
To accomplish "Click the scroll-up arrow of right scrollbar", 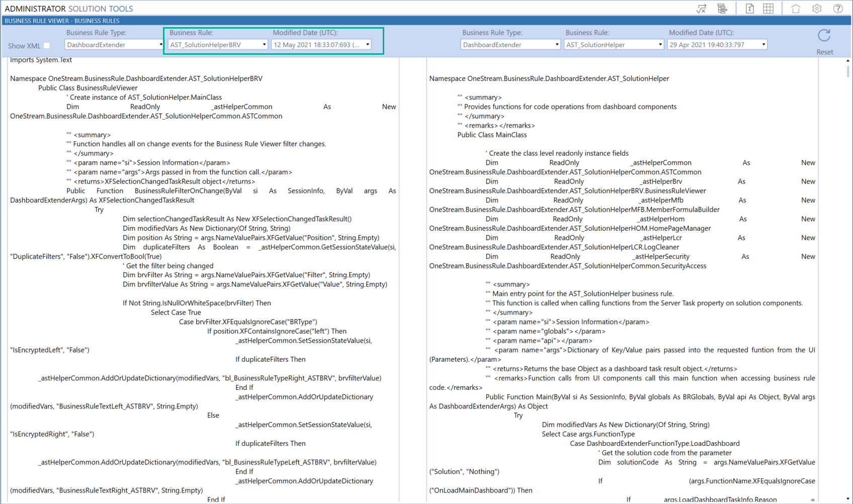I will (848, 61).
